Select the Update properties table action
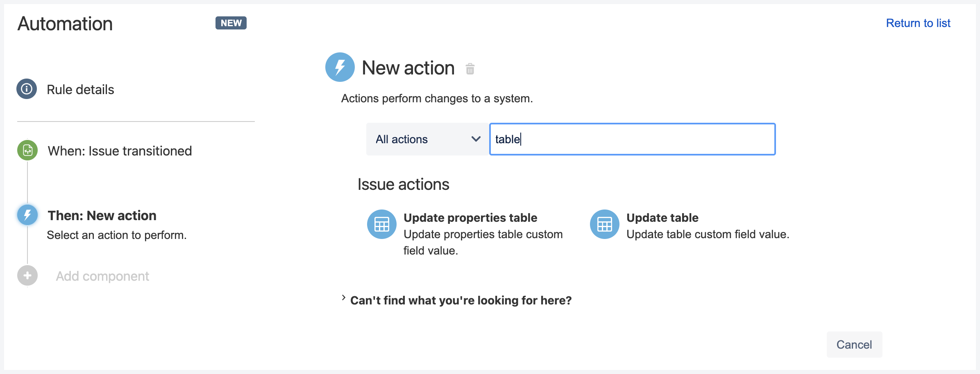Image resolution: width=980 pixels, height=374 pixels. (470, 218)
